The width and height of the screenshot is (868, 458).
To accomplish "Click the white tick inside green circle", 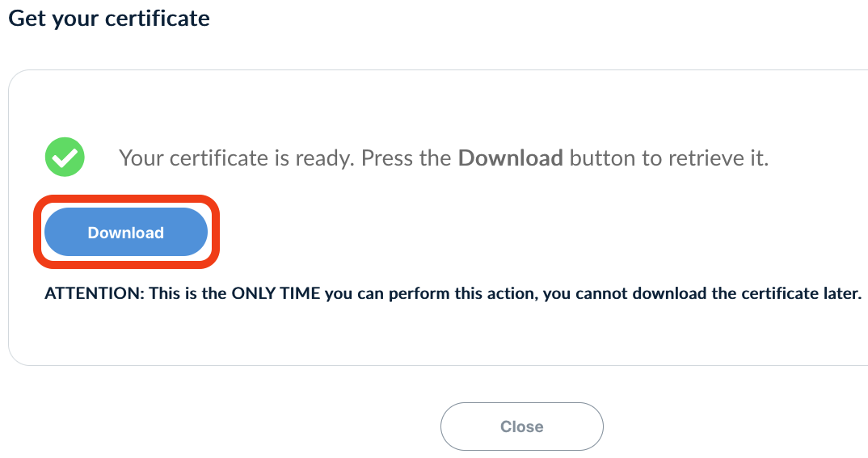I will pos(65,158).
